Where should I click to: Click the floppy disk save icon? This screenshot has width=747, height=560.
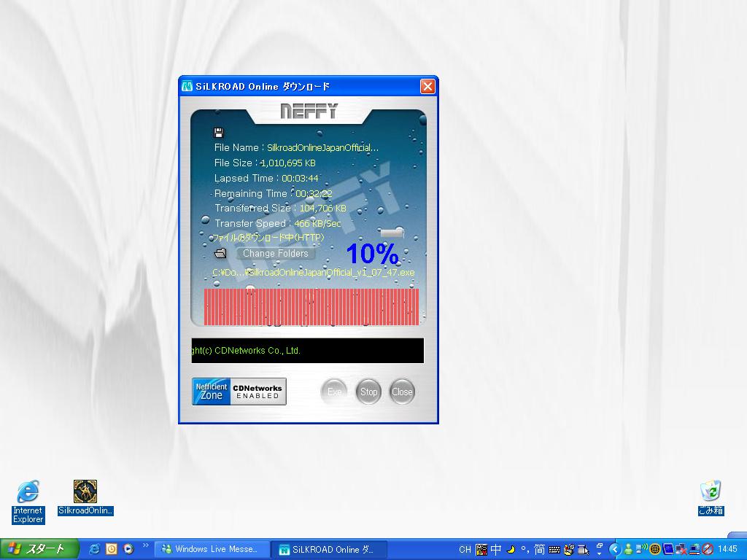(219, 133)
